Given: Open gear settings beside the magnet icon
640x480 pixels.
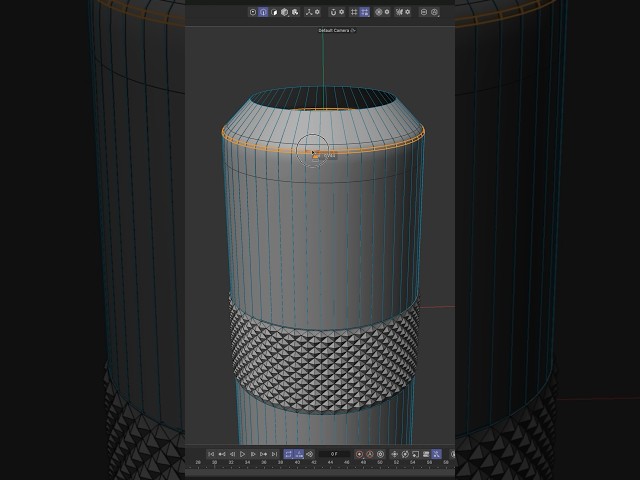Looking at the screenshot, I should coord(342,12).
